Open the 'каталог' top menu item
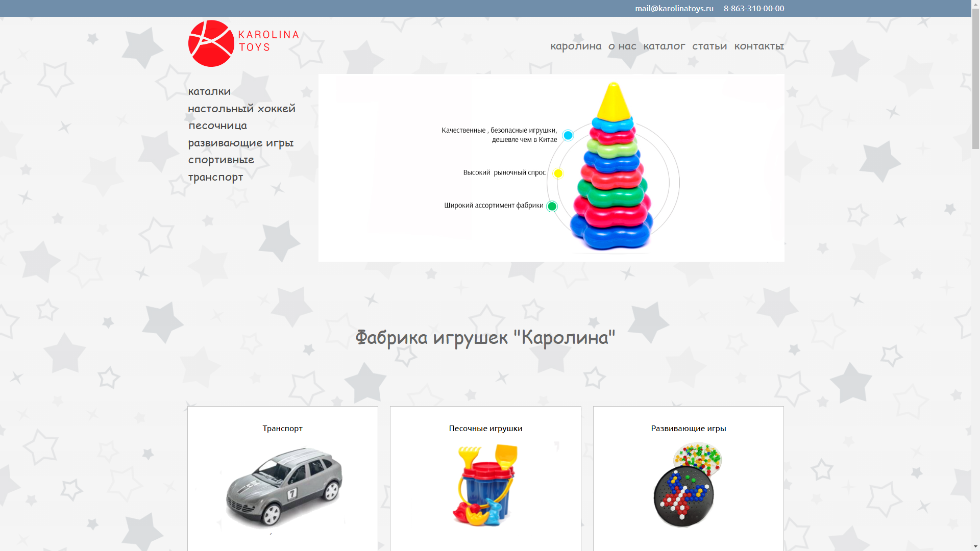 coord(664,46)
